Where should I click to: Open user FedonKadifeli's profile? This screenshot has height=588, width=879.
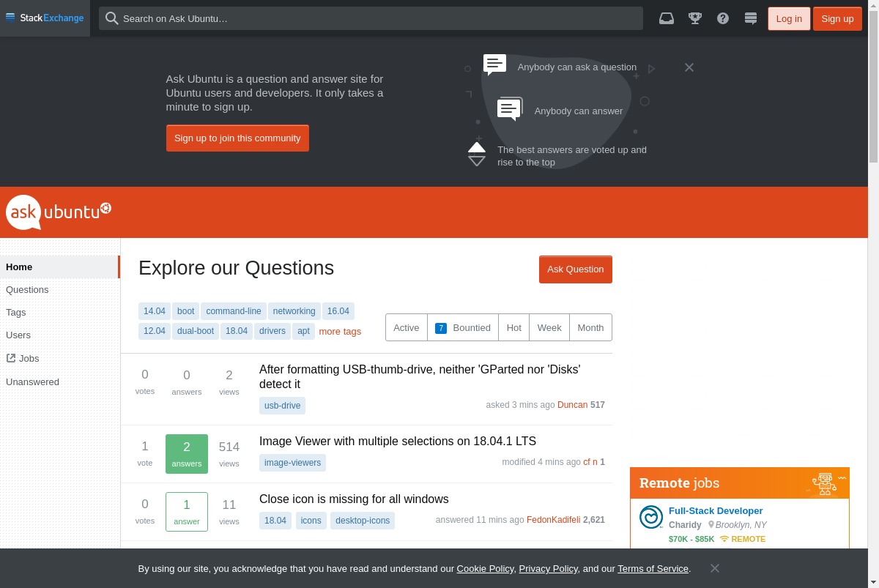click(x=553, y=520)
